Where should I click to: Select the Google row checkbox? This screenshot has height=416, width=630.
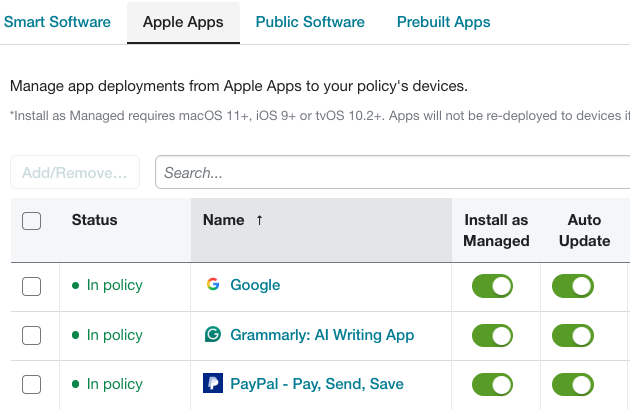click(31, 287)
